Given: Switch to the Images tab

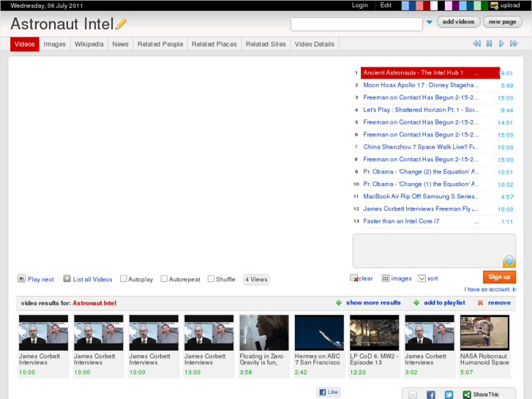Looking at the screenshot, I should [55, 44].
